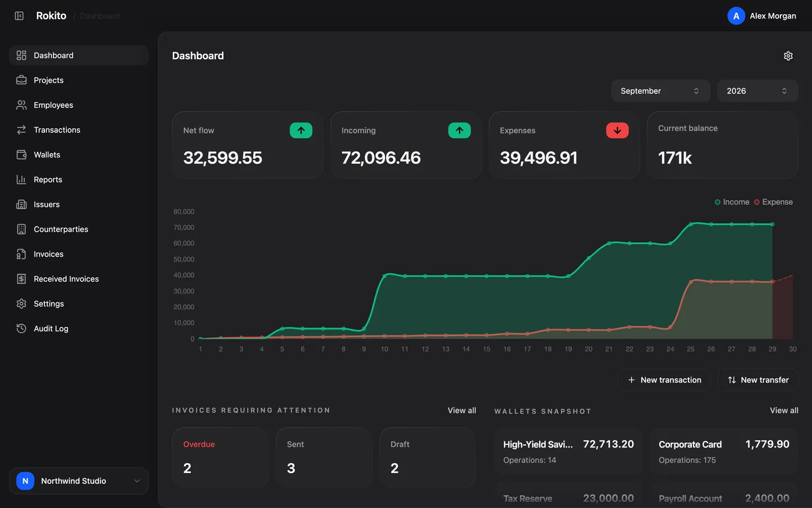This screenshot has height=508, width=812.
Task: Click the Employees people icon
Action: pos(21,105)
